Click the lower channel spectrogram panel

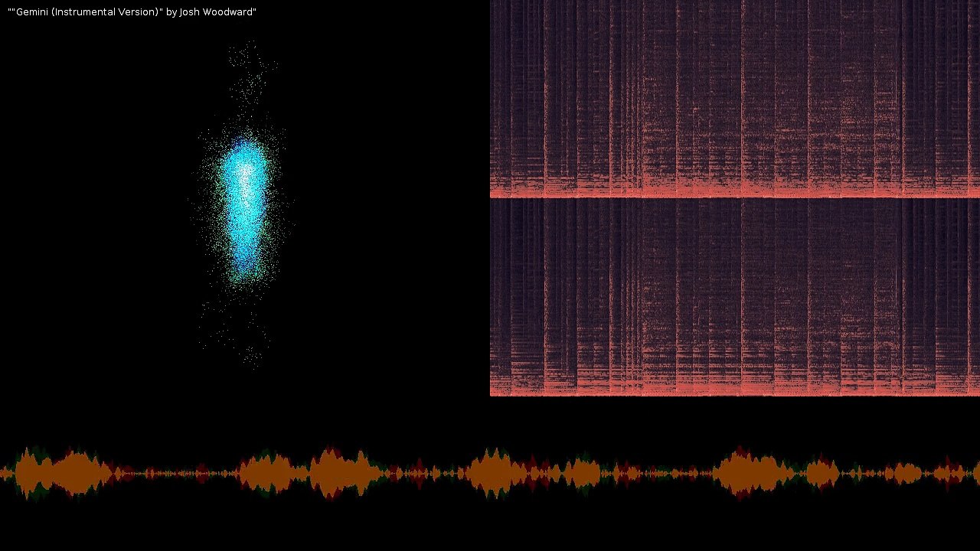click(x=735, y=298)
